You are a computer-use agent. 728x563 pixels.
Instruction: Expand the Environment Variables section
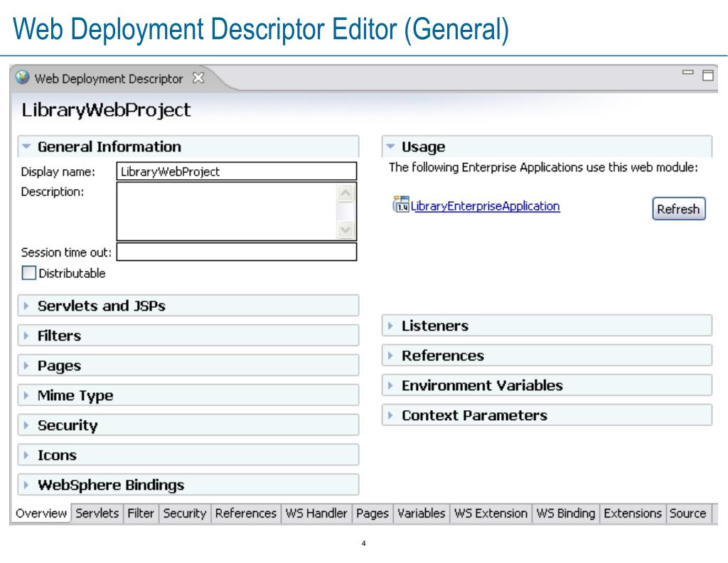pos(390,385)
